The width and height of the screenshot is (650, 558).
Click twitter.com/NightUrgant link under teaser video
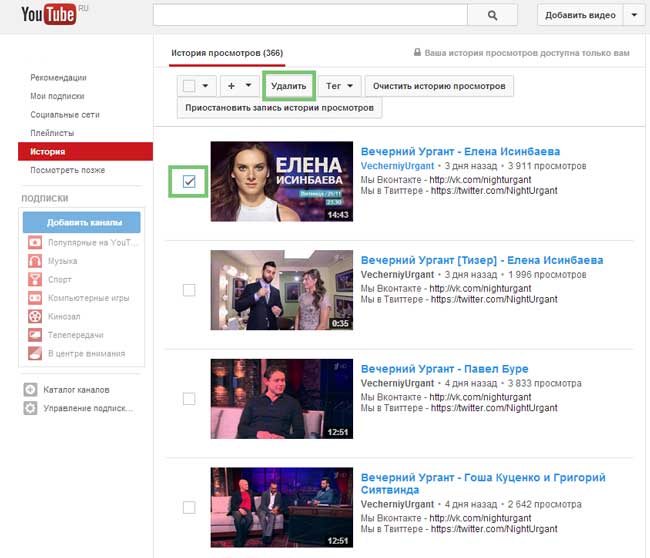click(x=494, y=299)
